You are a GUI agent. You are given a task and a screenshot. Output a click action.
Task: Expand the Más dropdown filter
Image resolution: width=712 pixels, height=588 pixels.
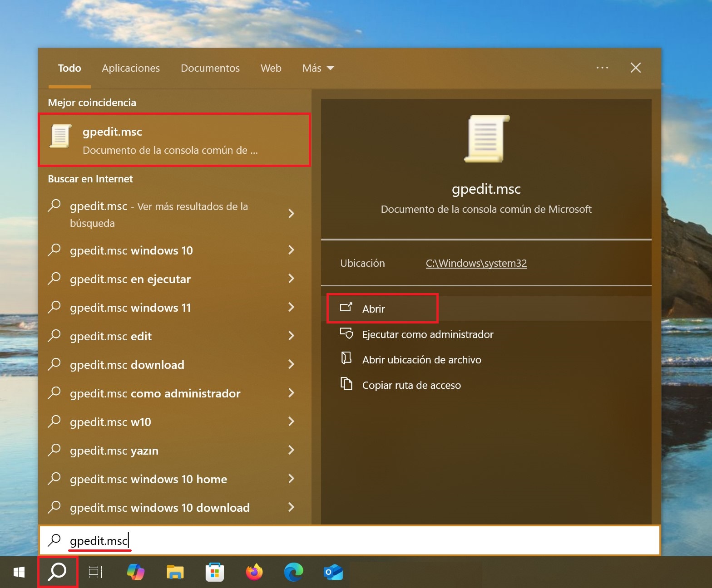pyautogui.click(x=318, y=68)
